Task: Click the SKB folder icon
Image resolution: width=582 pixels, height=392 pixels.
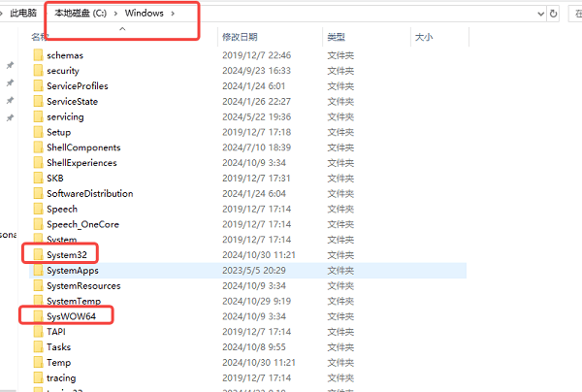Action: click(38, 178)
